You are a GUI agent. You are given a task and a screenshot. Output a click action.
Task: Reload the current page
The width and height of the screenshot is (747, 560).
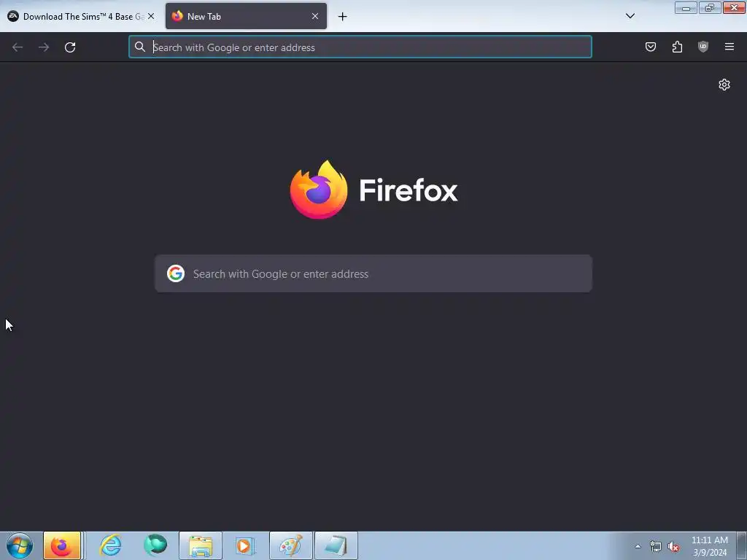tap(70, 47)
